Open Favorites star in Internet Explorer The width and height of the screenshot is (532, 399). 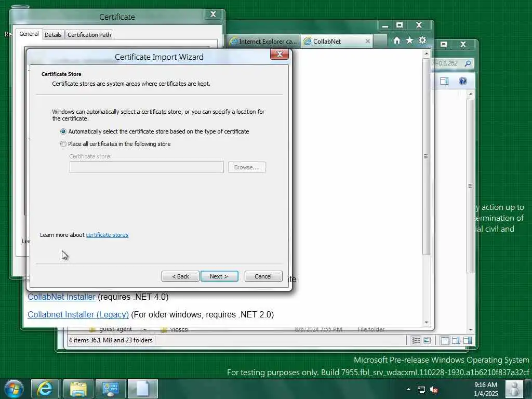[409, 41]
